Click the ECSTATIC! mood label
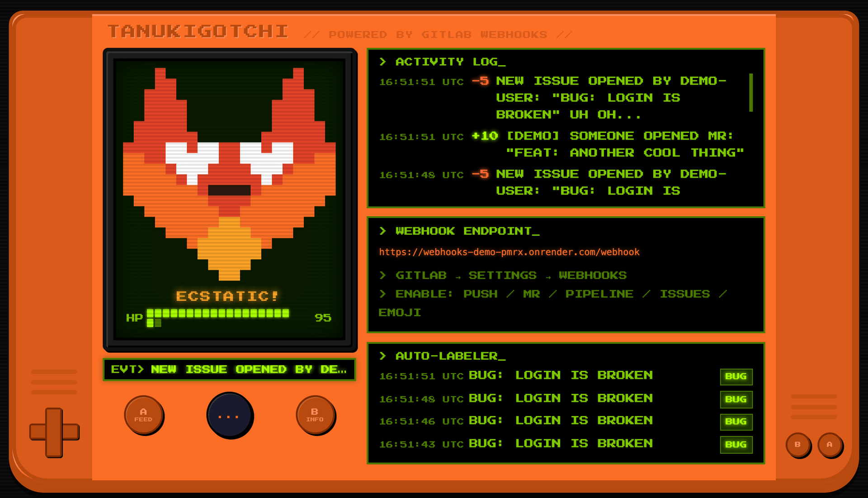868x498 pixels. 227,296
